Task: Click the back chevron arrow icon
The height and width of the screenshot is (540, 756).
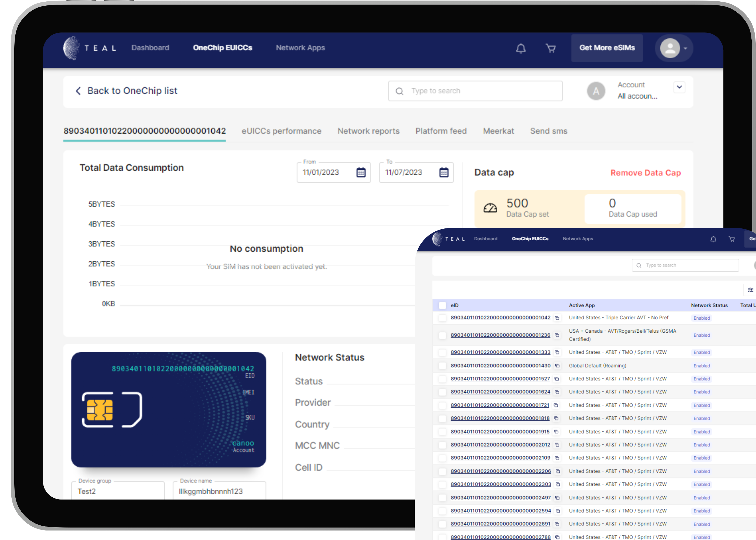Action: tap(78, 91)
